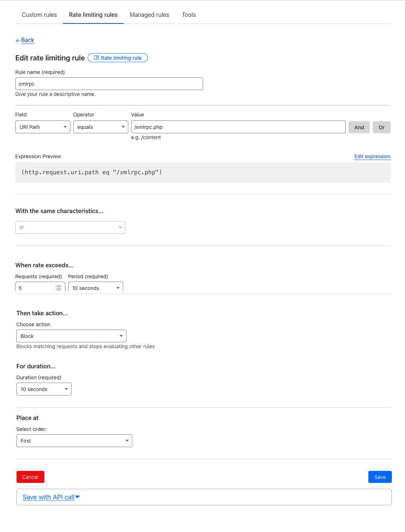Focus the Requests number field

click(40, 287)
